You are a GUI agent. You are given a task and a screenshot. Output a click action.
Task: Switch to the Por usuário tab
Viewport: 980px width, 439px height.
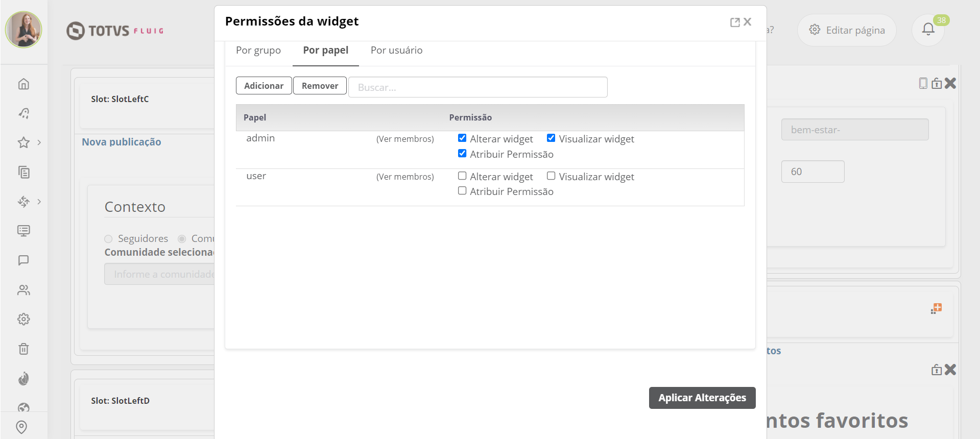point(397,51)
